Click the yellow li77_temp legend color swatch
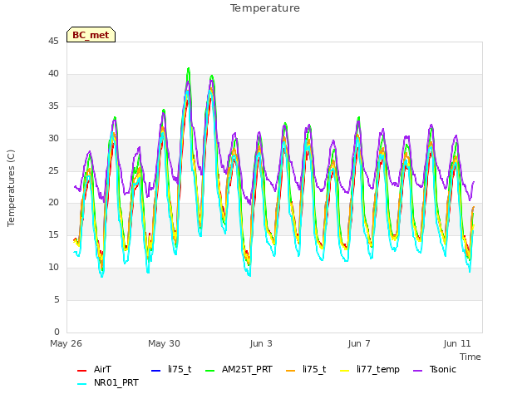The height and width of the screenshot is (399, 532). pyautogui.click(x=344, y=370)
